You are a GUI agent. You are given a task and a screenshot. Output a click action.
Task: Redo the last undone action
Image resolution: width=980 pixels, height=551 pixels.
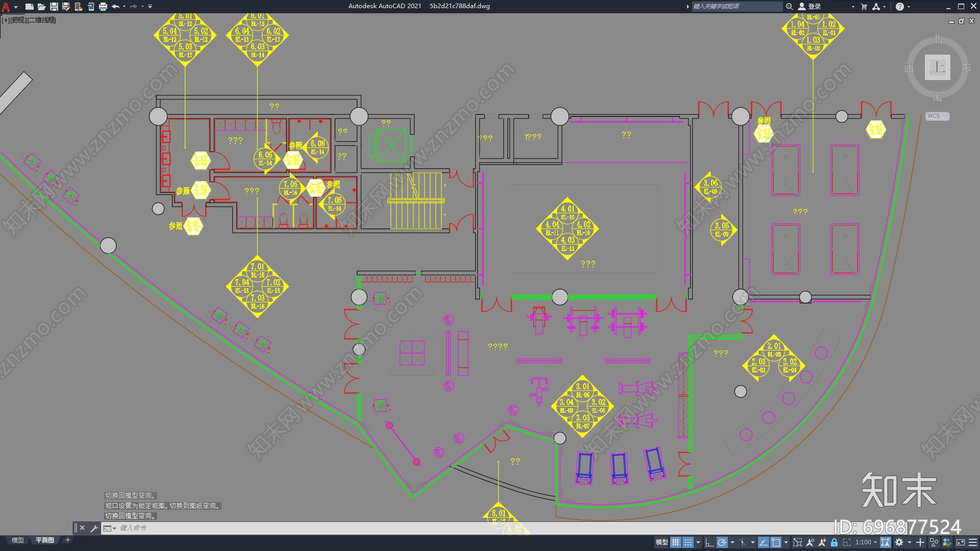tap(134, 7)
